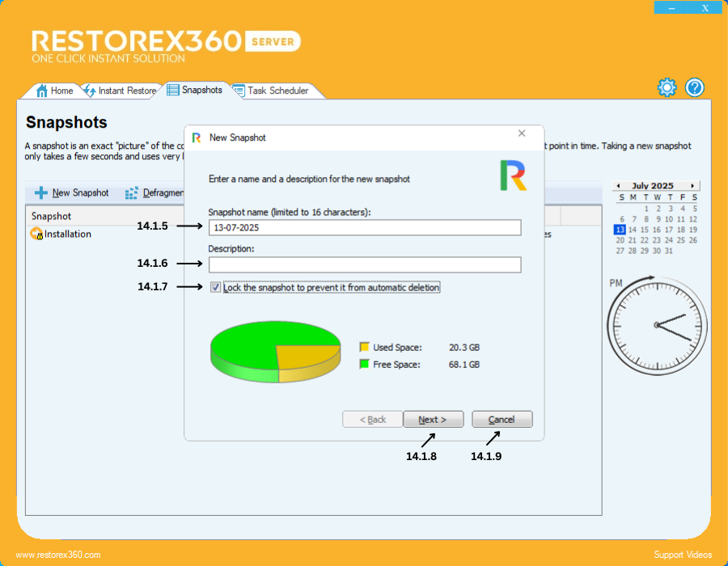Close the New Snapshot dialog

click(522, 133)
